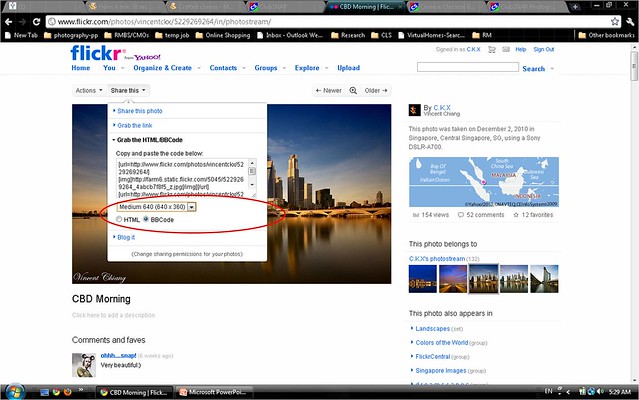The width and height of the screenshot is (639, 400).
Task: Open the Medium 640 size dropdown
Action: coord(156,207)
